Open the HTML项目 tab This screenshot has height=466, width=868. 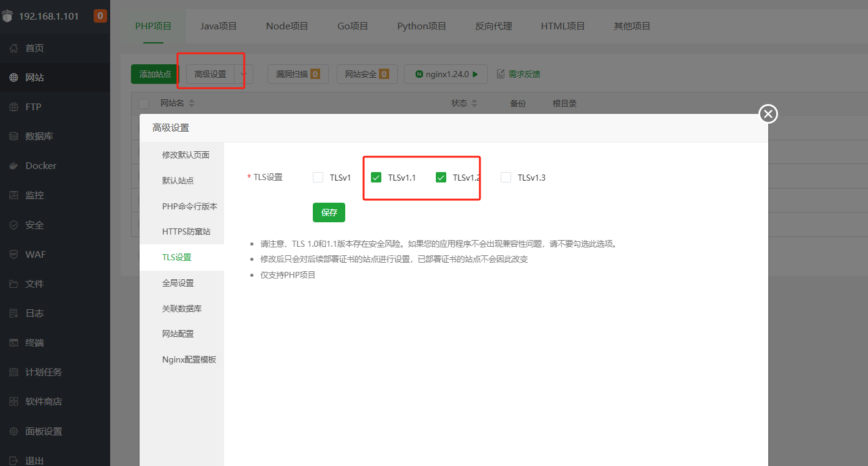point(563,26)
